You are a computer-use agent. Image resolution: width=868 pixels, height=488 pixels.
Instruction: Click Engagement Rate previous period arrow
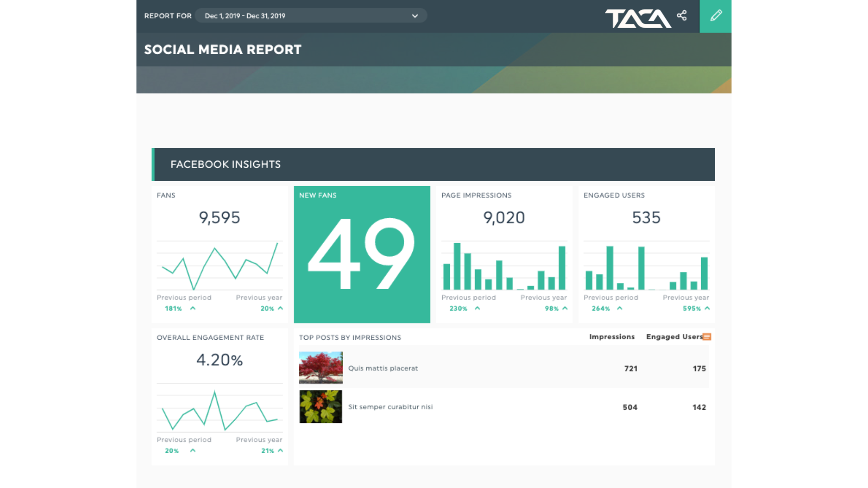pyautogui.click(x=193, y=450)
